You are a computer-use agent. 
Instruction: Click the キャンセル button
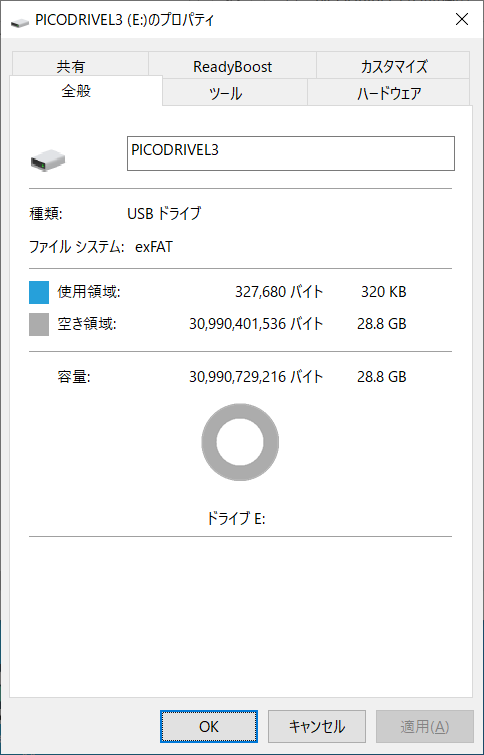[x=316, y=727]
